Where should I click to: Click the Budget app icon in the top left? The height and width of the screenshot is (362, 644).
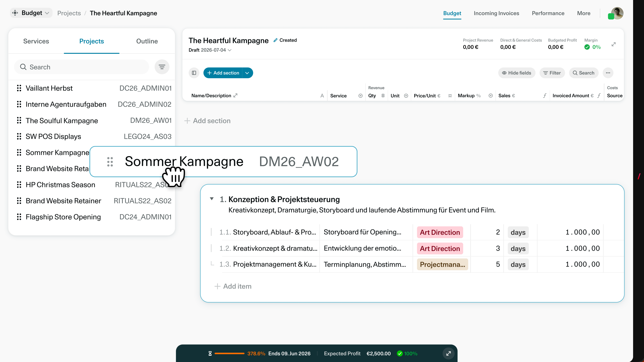click(x=15, y=13)
